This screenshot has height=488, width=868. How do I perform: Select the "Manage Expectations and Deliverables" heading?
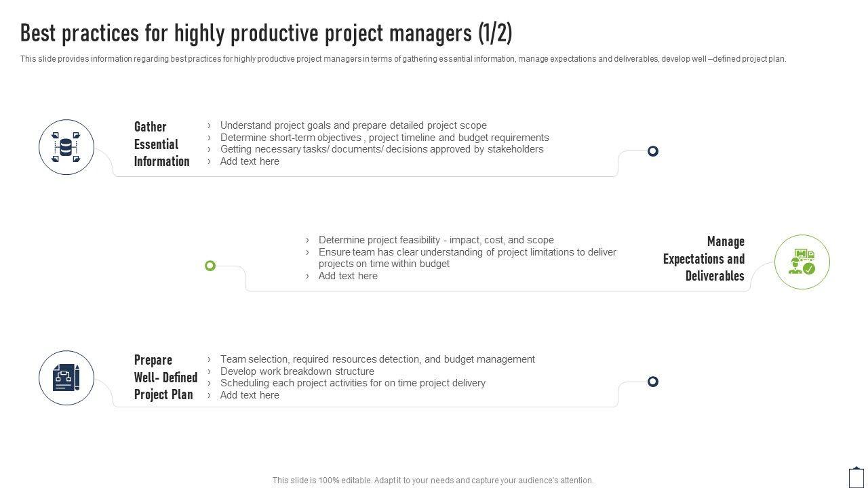[704, 259]
